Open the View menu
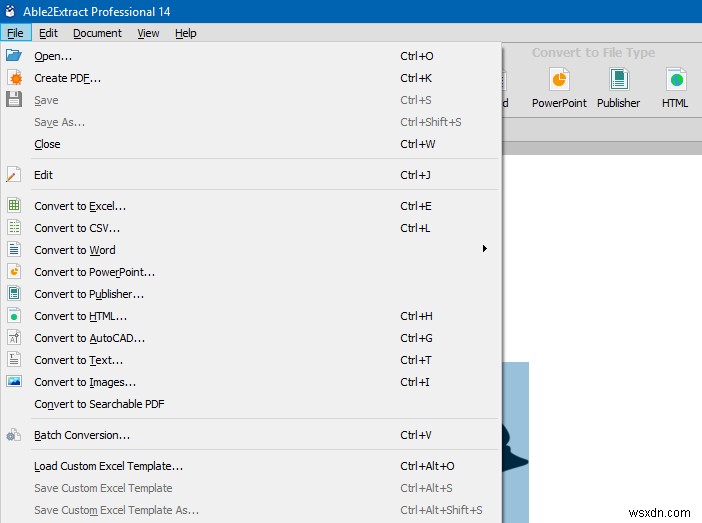The image size is (702, 523). click(x=148, y=33)
